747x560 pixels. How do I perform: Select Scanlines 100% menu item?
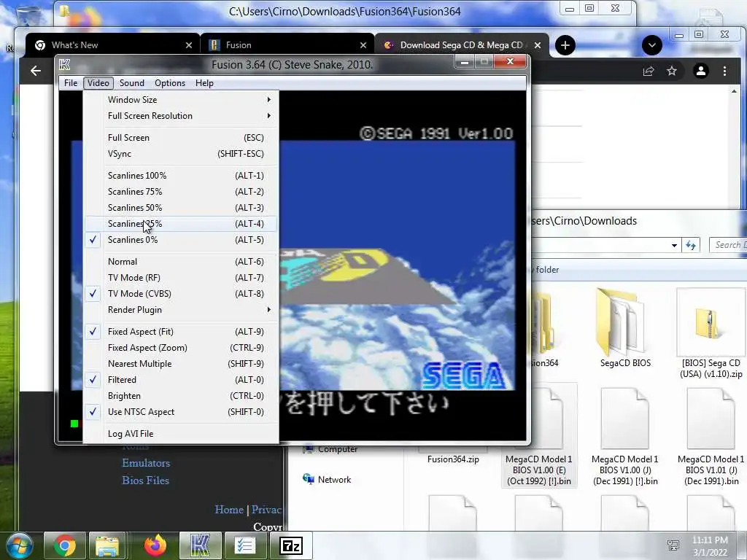[x=181, y=176]
